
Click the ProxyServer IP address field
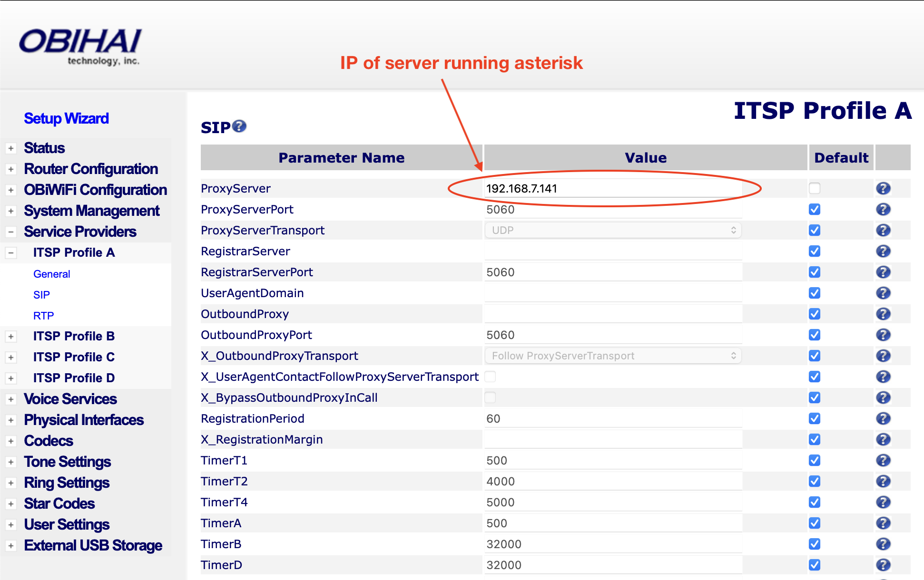613,188
